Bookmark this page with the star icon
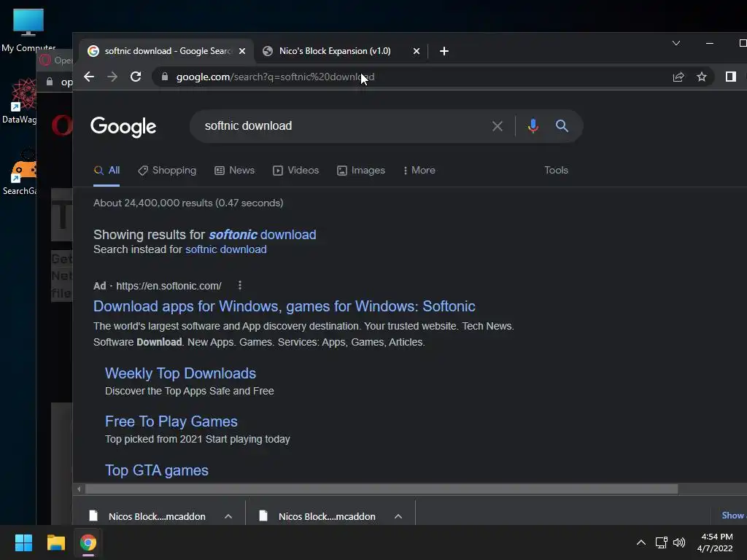This screenshot has width=747, height=560. click(702, 77)
